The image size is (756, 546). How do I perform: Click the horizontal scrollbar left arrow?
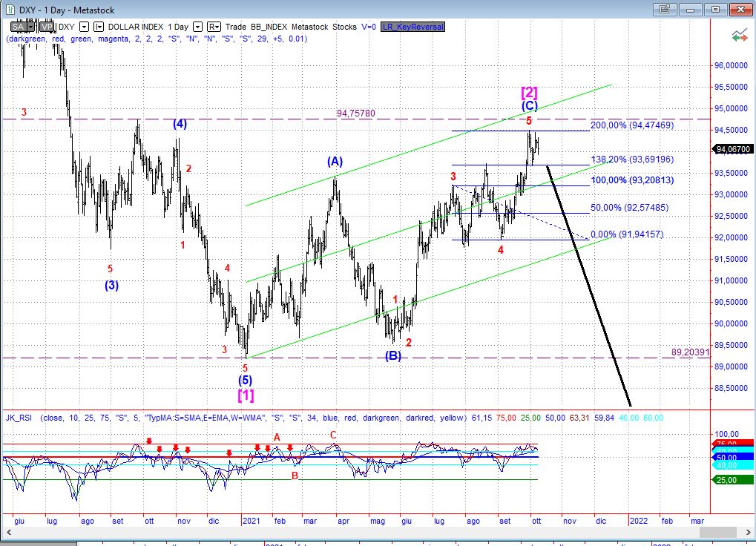[8, 532]
